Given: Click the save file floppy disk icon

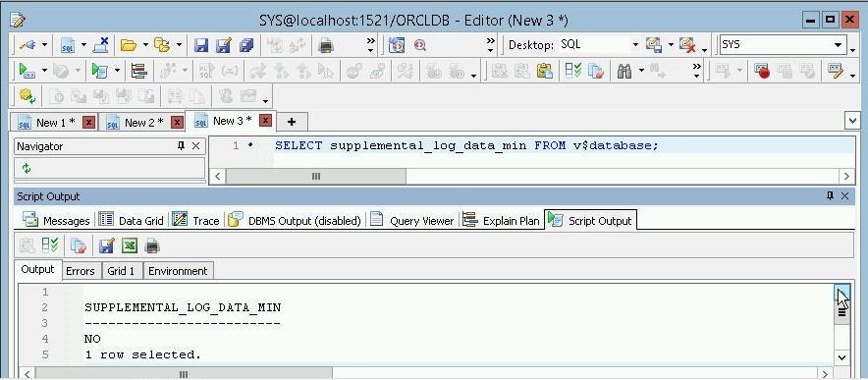Looking at the screenshot, I should point(201,45).
